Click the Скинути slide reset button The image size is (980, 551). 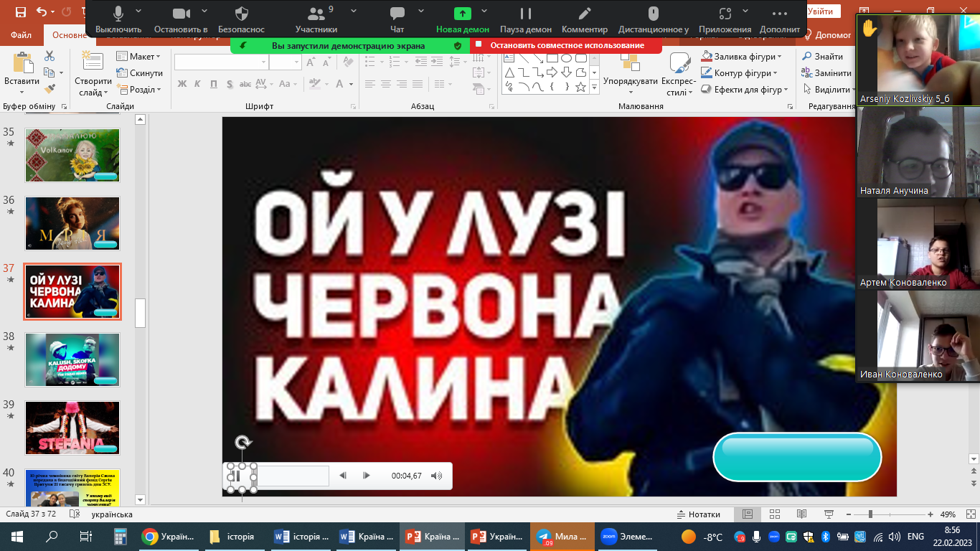[x=140, y=72]
